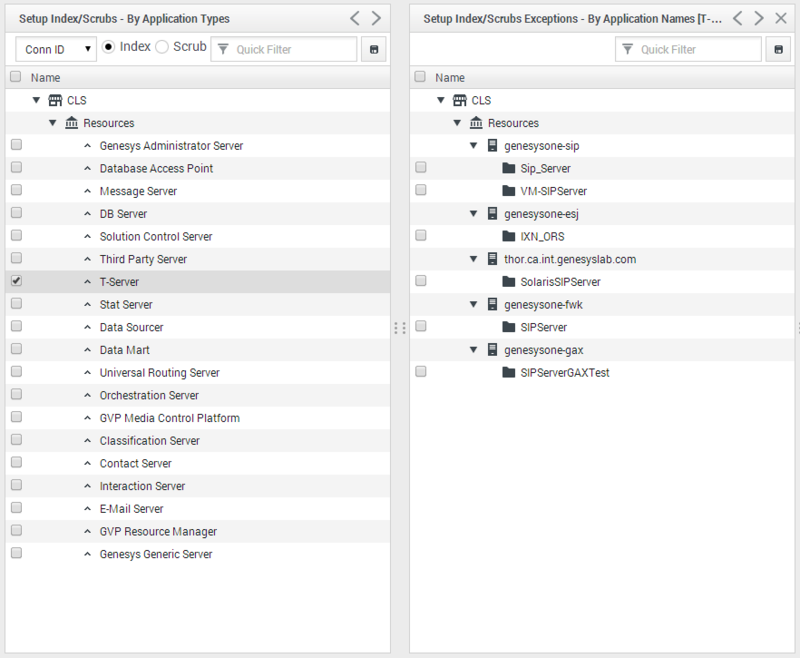The width and height of the screenshot is (800, 658).
Task: Collapse the genesysone-esj node
Action: point(473,213)
